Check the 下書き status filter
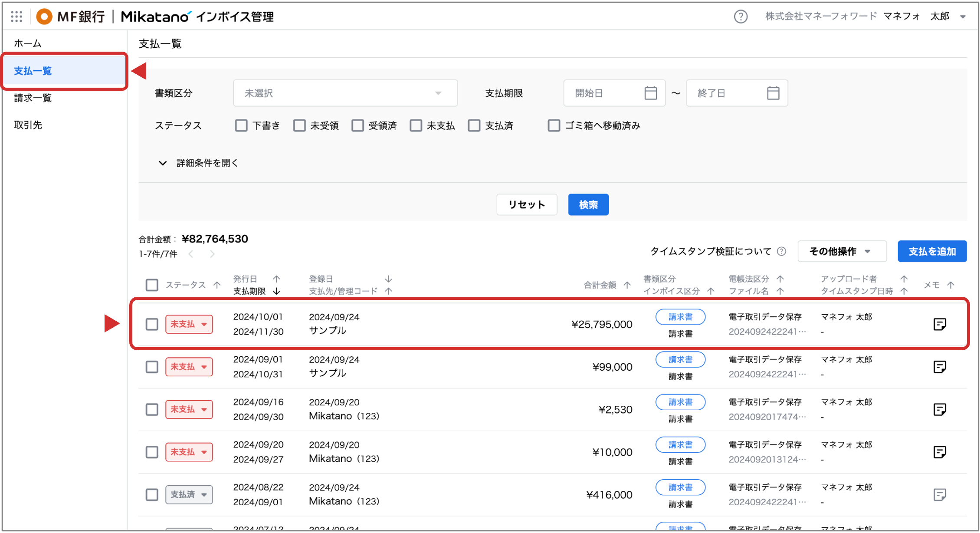980x533 pixels. (241, 125)
